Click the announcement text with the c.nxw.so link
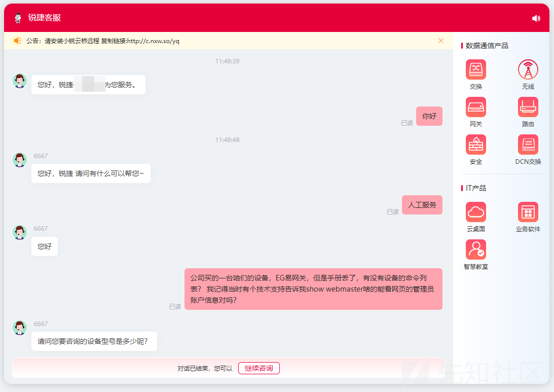Image resolution: width=554 pixels, height=392 pixels. (x=103, y=41)
